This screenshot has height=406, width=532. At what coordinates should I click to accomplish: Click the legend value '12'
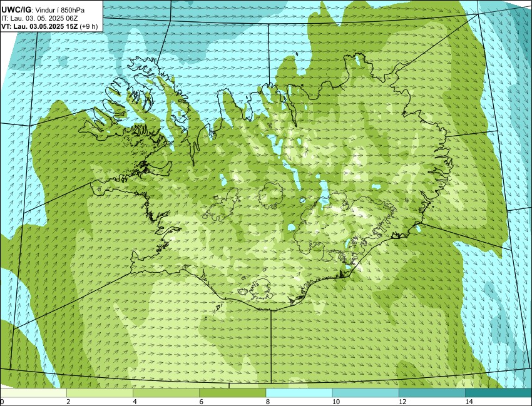click(402, 402)
